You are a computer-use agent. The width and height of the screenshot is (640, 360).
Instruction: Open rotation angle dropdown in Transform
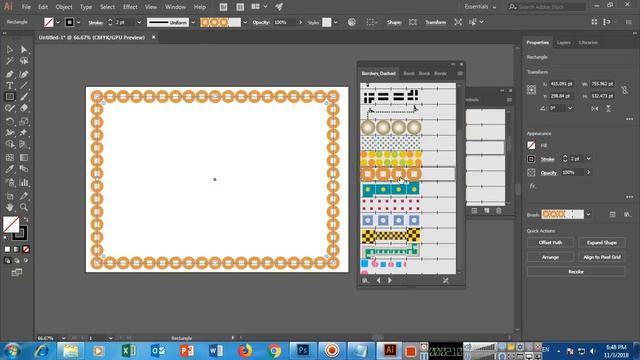570,108
